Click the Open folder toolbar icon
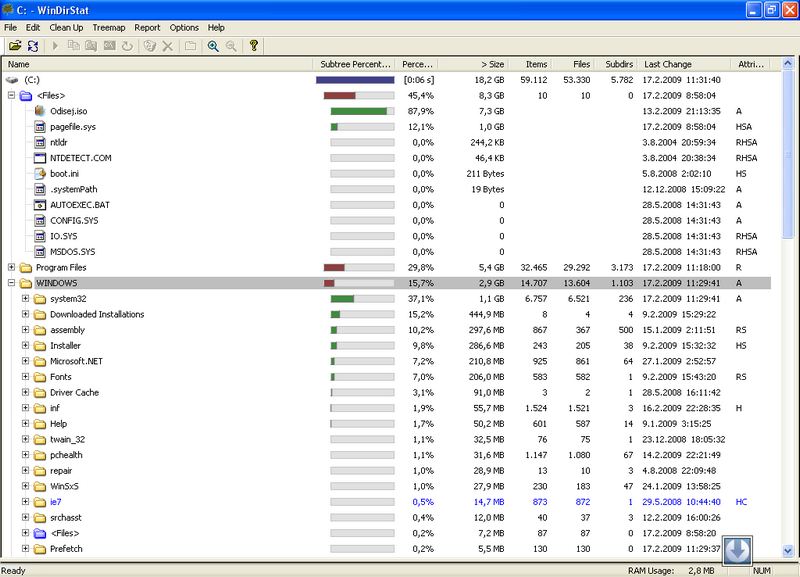 (x=14, y=46)
